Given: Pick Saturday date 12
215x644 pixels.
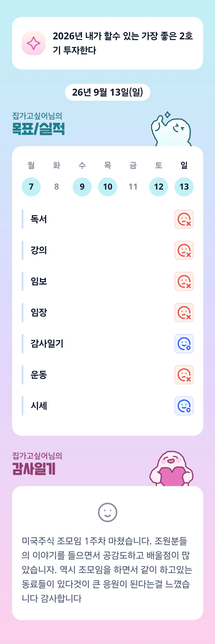Looking at the screenshot, I should (x=159, y=187).
